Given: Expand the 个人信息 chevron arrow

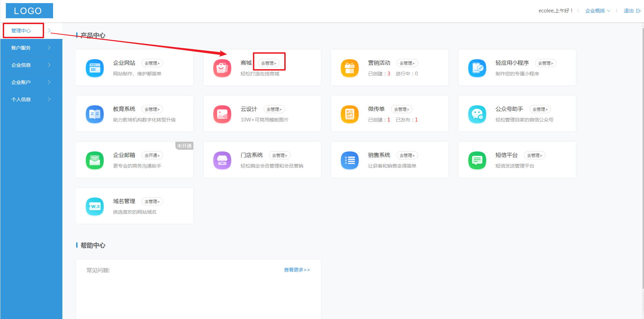Looking at the screenshot, I should 49,99.
